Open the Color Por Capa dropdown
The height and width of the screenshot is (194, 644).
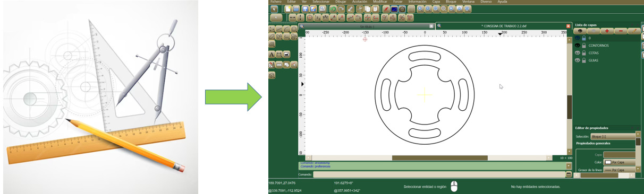coord(619,162)
